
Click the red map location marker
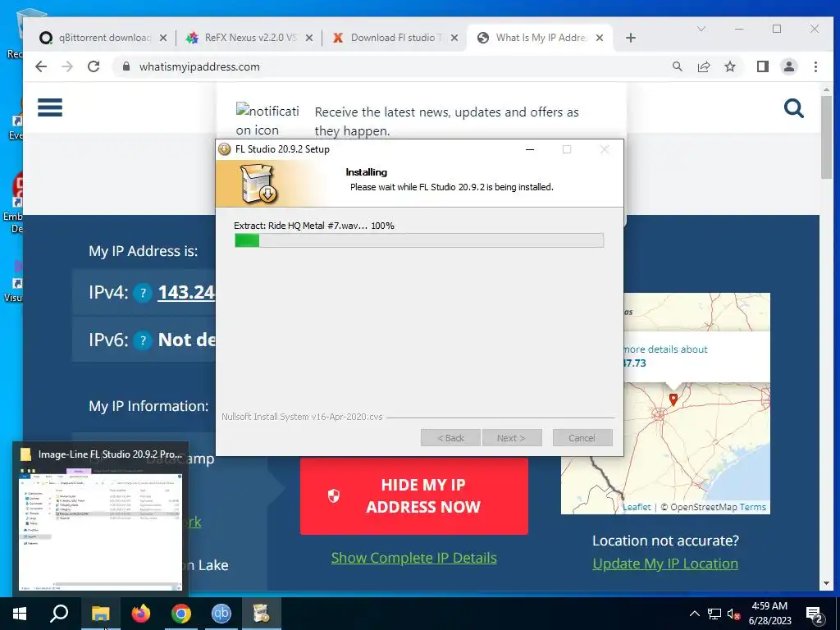673,399
